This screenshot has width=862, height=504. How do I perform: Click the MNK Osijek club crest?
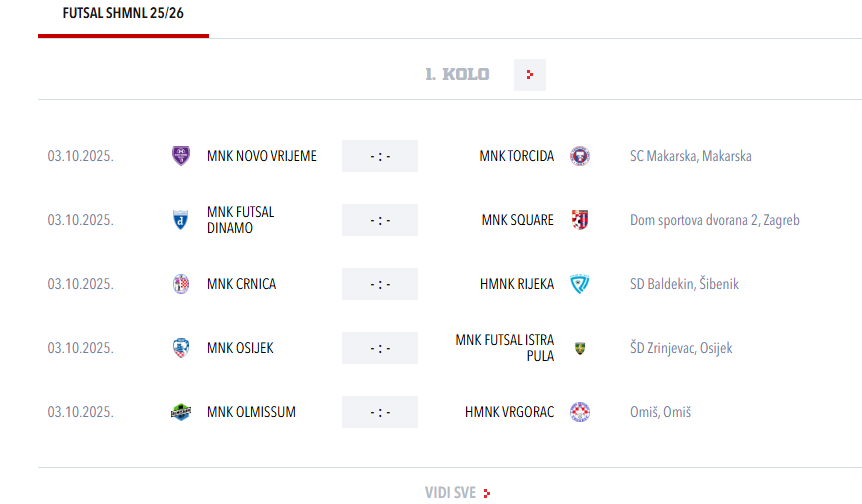[181, 348]
